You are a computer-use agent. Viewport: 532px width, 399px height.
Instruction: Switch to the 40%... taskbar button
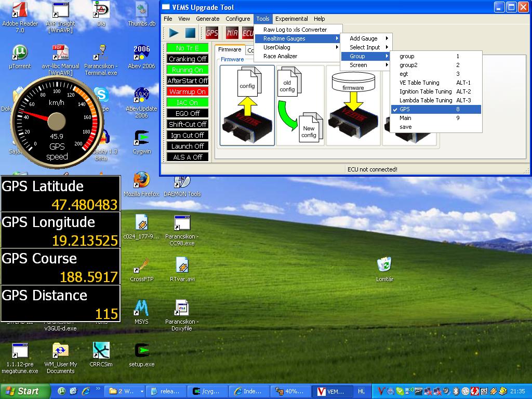pos(290,391)
